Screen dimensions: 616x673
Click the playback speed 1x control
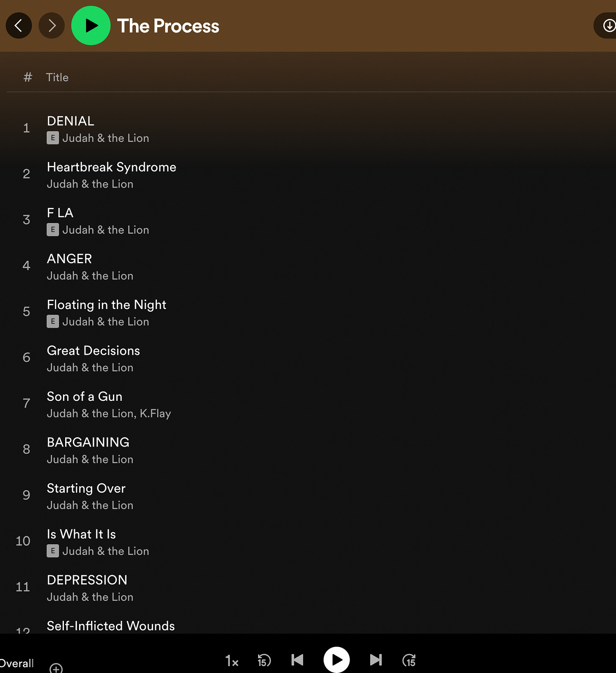point(232,660)
